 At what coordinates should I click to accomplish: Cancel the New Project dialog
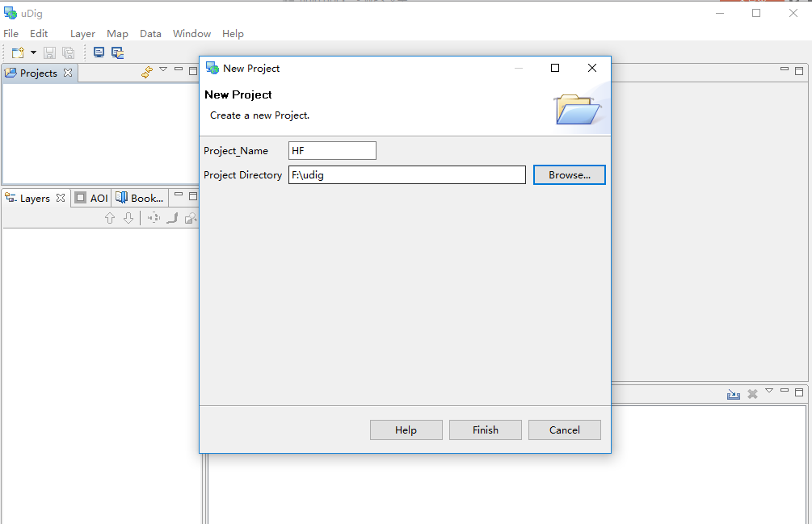(x=565, y=430)
